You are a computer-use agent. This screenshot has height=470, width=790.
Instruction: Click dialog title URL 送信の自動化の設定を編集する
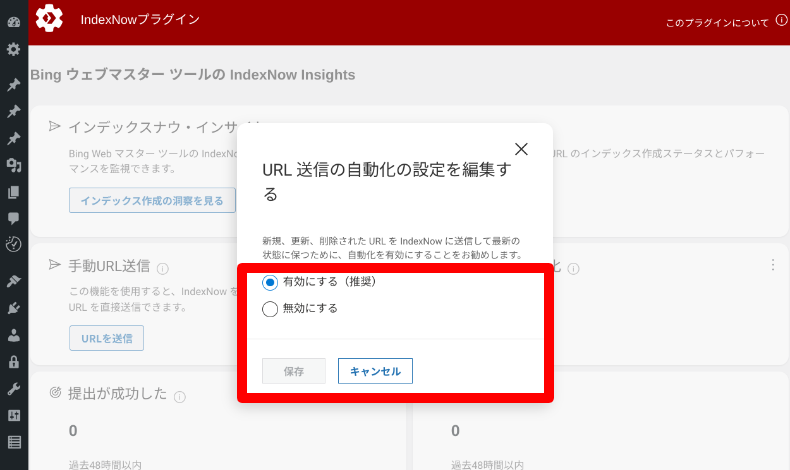tap(387, 182)
